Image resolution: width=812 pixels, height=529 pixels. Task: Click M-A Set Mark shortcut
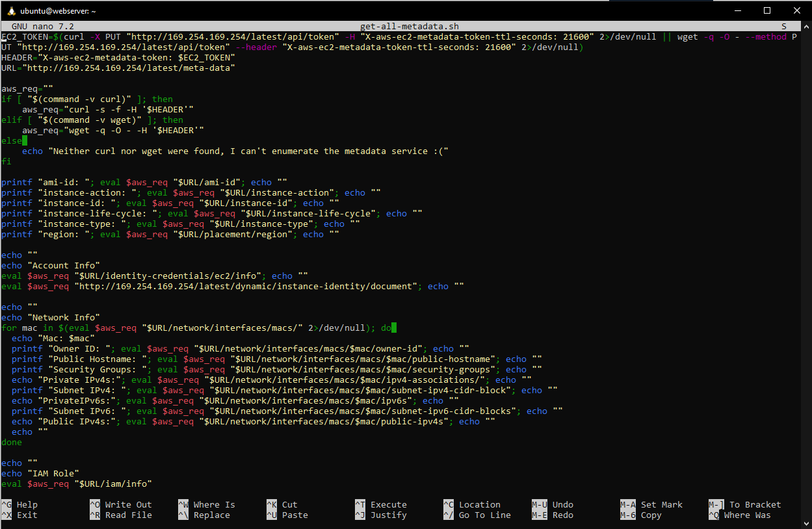point(651,505)
